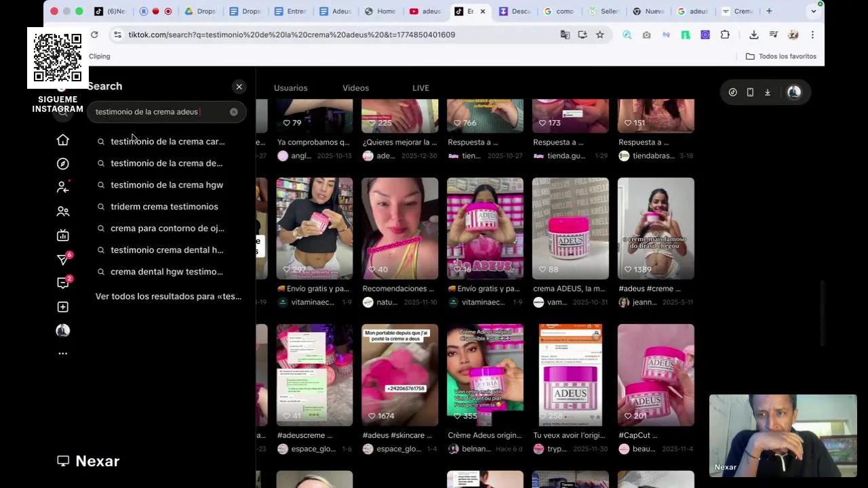Click the Upload plus icon in the sidebar
The image size is (868, 488).
point(62,307)
